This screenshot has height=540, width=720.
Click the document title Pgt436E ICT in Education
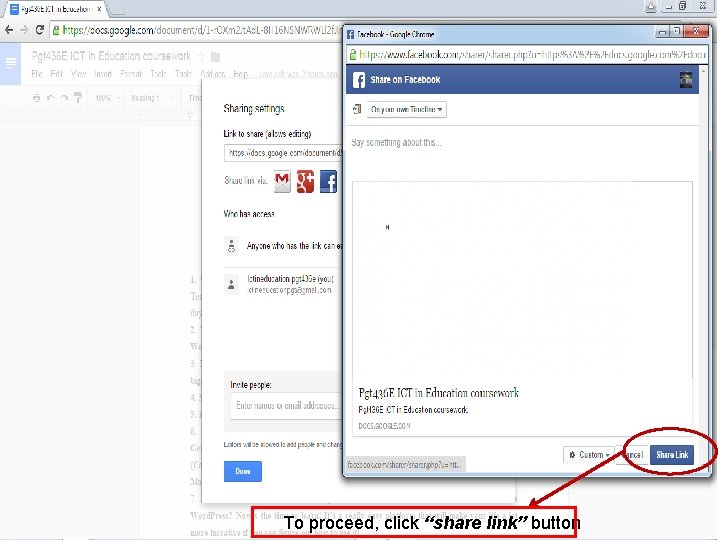[111, 56]
